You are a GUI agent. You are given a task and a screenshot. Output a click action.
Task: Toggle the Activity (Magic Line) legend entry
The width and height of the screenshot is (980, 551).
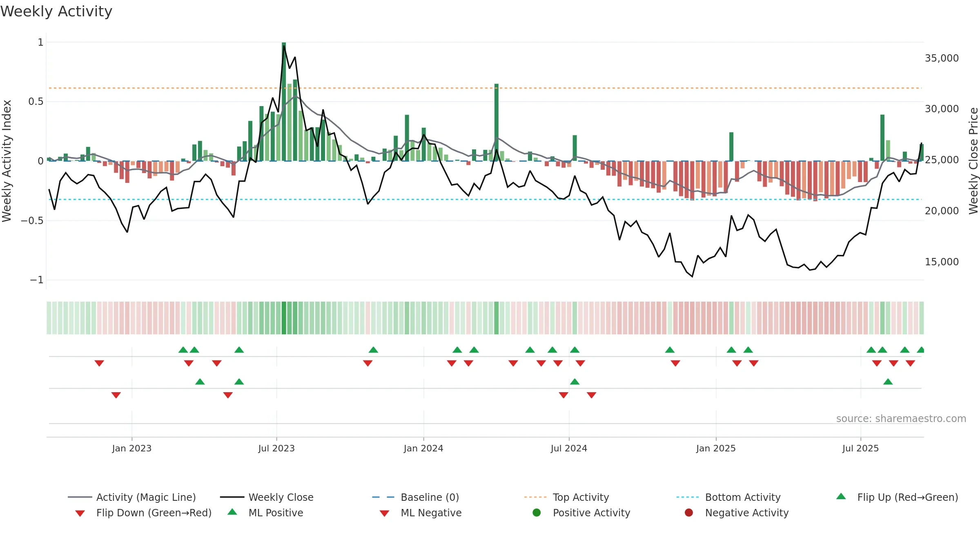click(x=132, y=497)
